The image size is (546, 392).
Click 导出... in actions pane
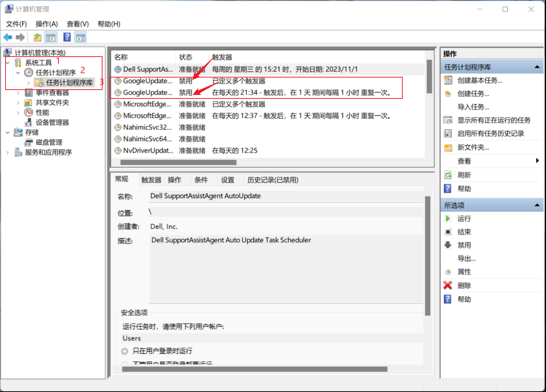pos(467,258)
